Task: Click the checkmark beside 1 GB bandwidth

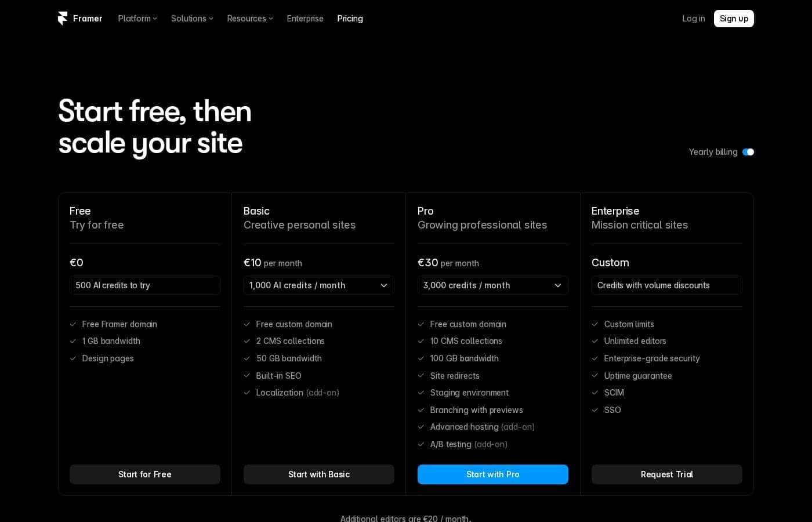Action: (73, 341)
